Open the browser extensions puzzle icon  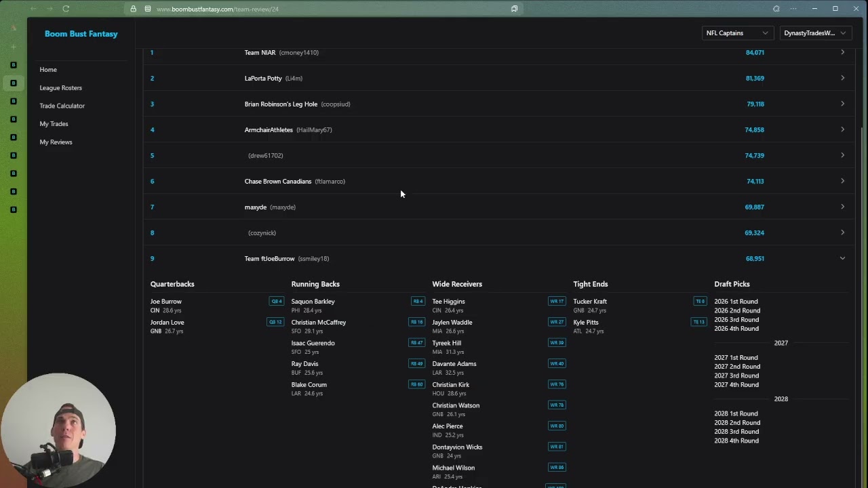click(x=776, y=9)
